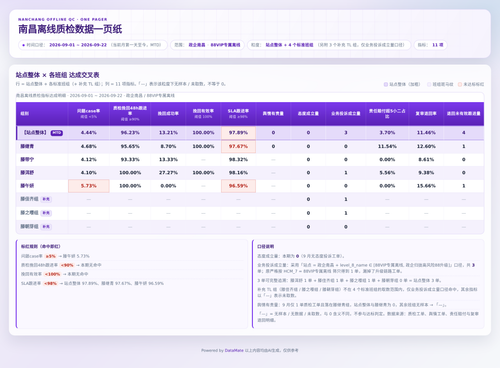The width and height of the screenshot is (500, 368).
Task: Select the 95.65% table cell
Action: (130, 146)
